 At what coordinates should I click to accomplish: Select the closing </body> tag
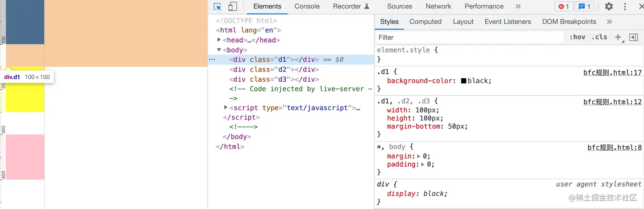coord(237,137)
